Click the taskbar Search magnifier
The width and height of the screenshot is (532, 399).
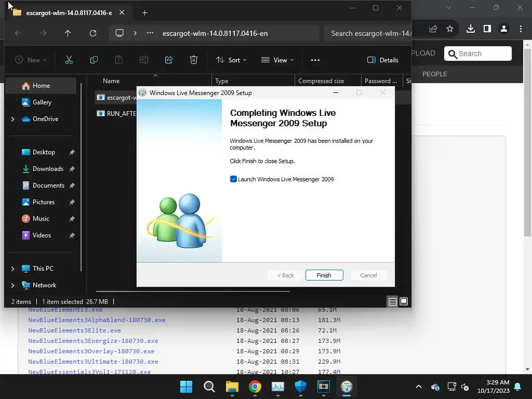point(209,387)
